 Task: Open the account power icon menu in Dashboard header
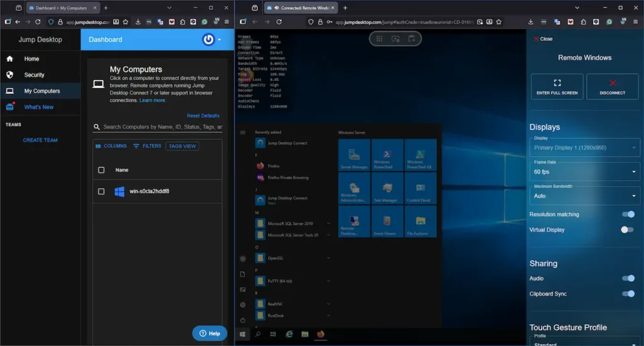pos(208,40)
